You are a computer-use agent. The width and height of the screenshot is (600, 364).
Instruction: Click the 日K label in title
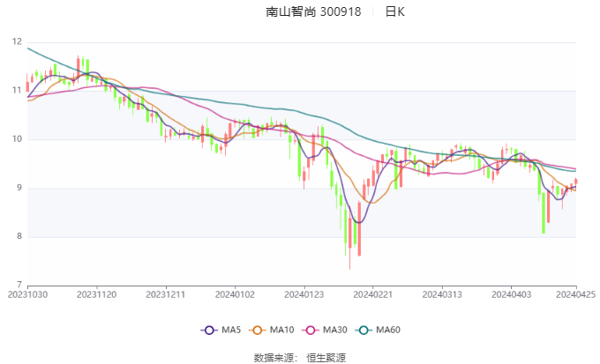[x=394, y=11]
